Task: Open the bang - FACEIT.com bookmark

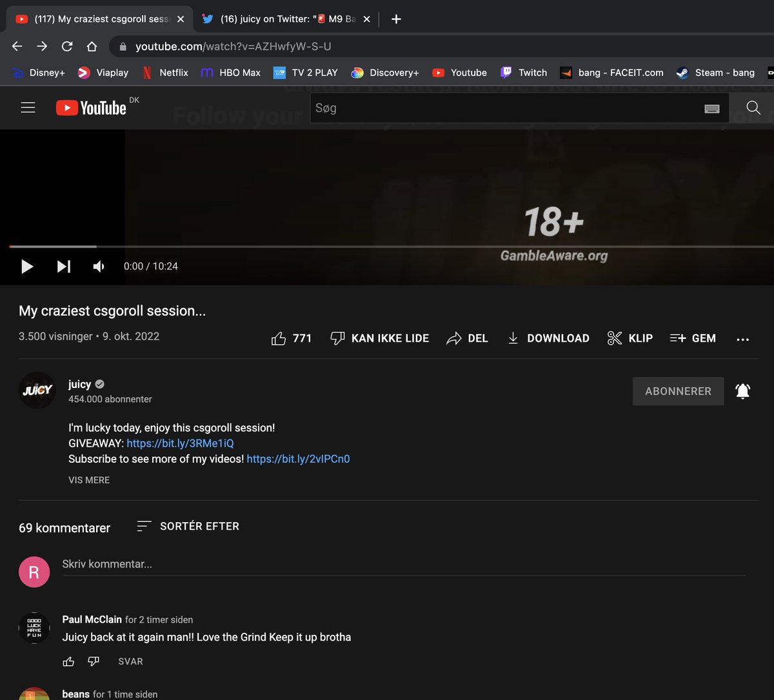Action: point(611,73)
